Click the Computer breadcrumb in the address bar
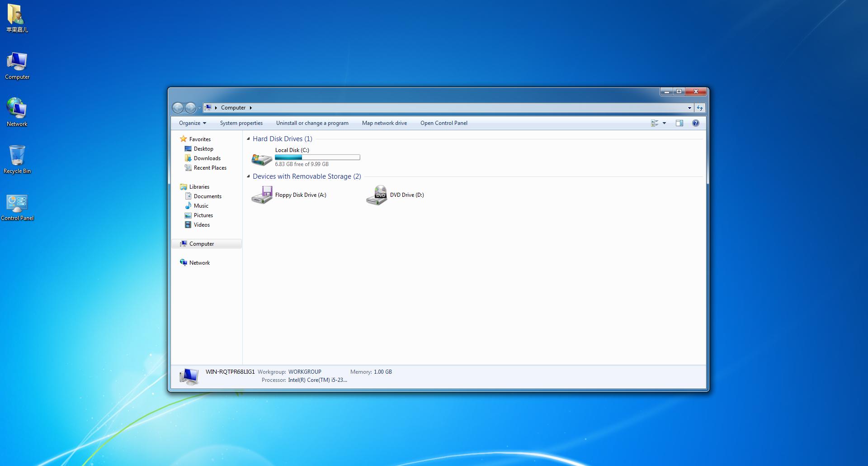 click(x=233, y=108)
